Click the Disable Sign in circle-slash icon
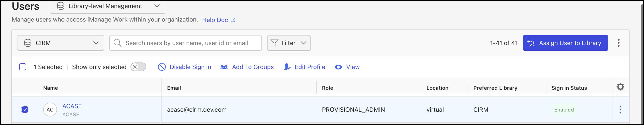 coord(162,67)
